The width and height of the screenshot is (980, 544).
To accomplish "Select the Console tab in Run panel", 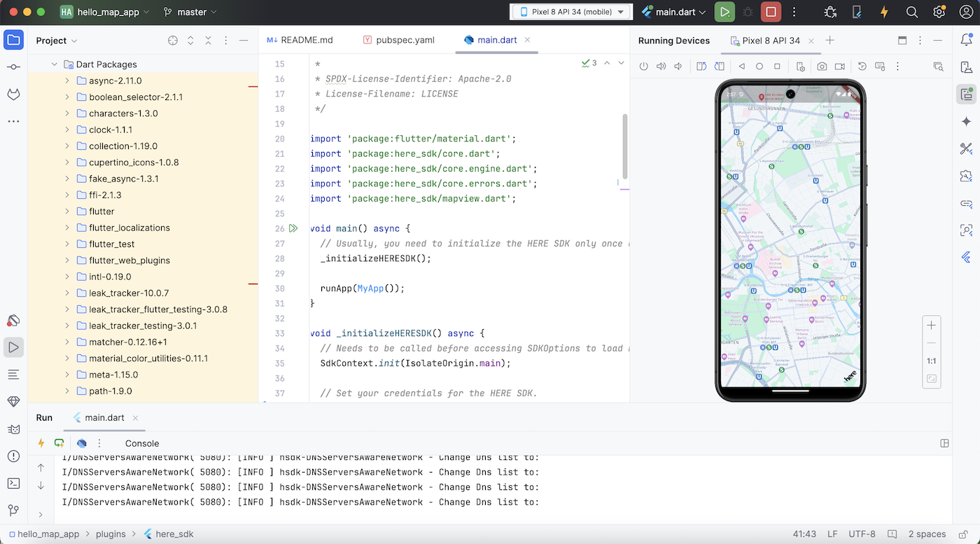I will coord(142,443).
